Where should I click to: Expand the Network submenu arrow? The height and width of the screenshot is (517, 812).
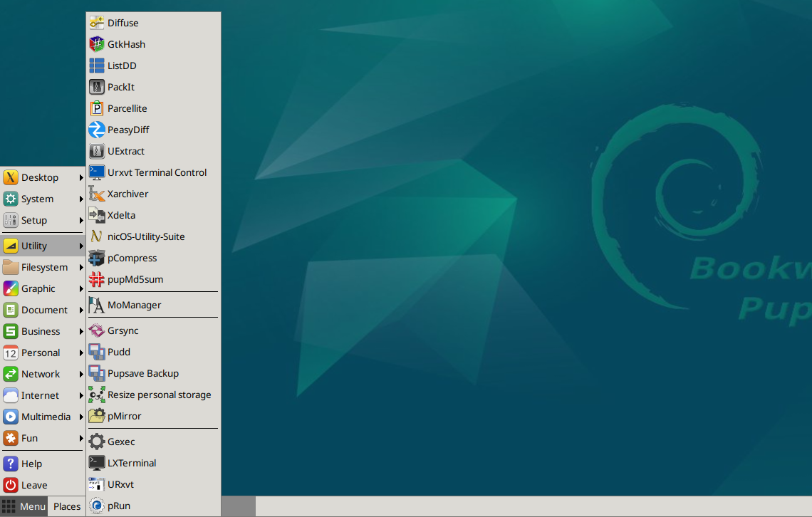(x=80, y=374)
